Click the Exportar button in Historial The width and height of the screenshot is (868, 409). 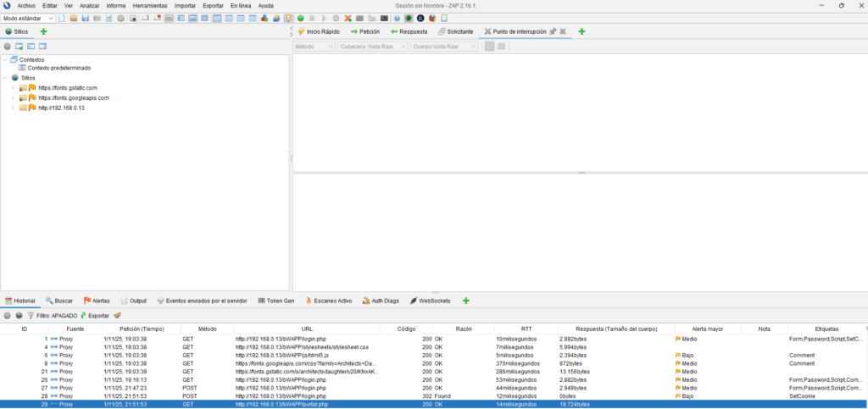pyautogui.click(x=94, y=315)
